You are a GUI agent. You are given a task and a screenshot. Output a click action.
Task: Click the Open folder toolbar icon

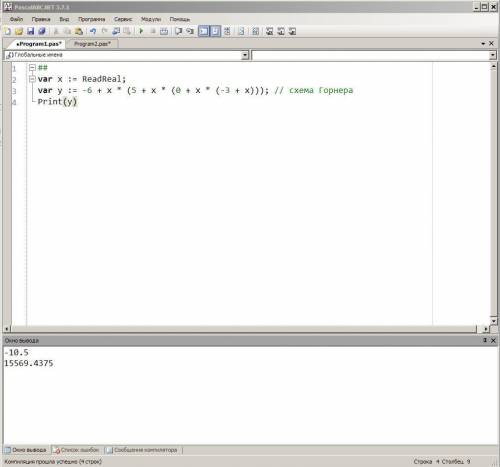click(19, 31)
